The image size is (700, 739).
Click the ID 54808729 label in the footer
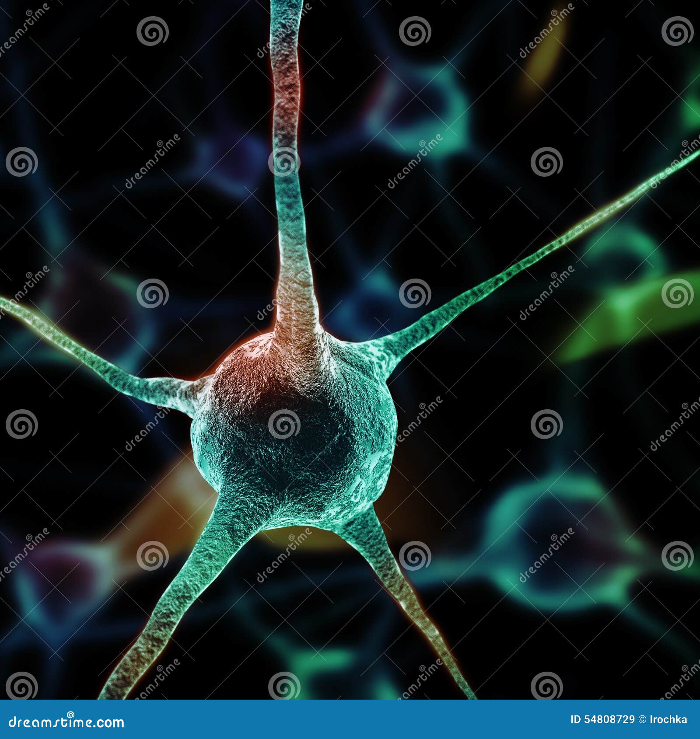(x=603, y=719)
